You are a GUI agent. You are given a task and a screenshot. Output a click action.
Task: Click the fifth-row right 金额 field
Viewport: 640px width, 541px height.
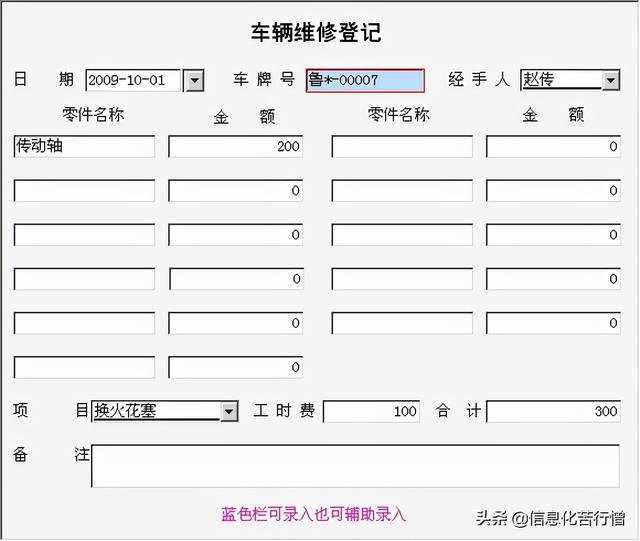click(x=553, y=323)
